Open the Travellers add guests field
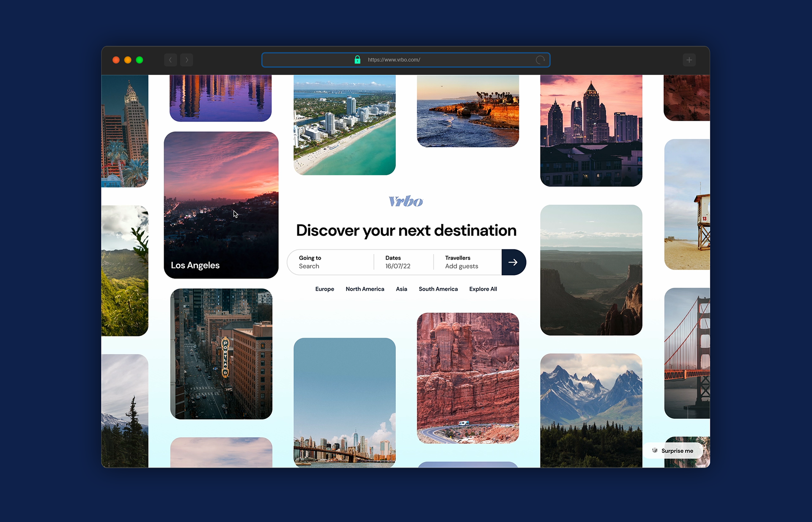This screenshot has width=812, height=522. [465, 262]
